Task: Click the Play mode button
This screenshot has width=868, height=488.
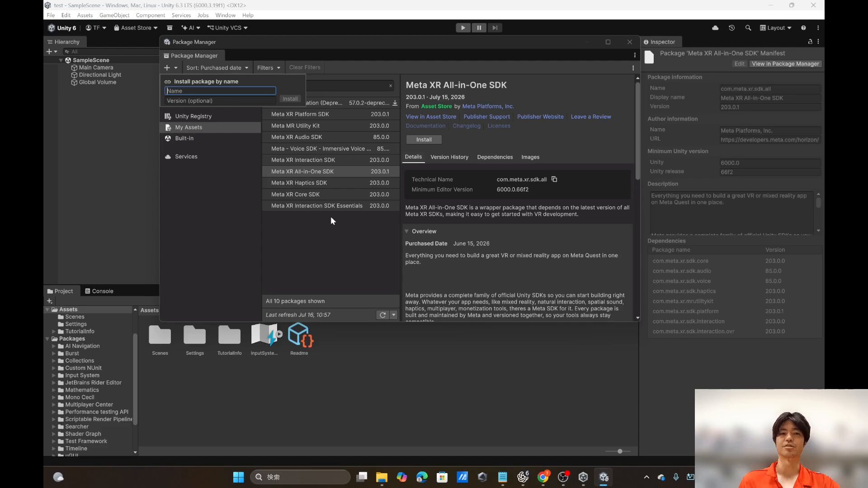Action: (463, 28)
